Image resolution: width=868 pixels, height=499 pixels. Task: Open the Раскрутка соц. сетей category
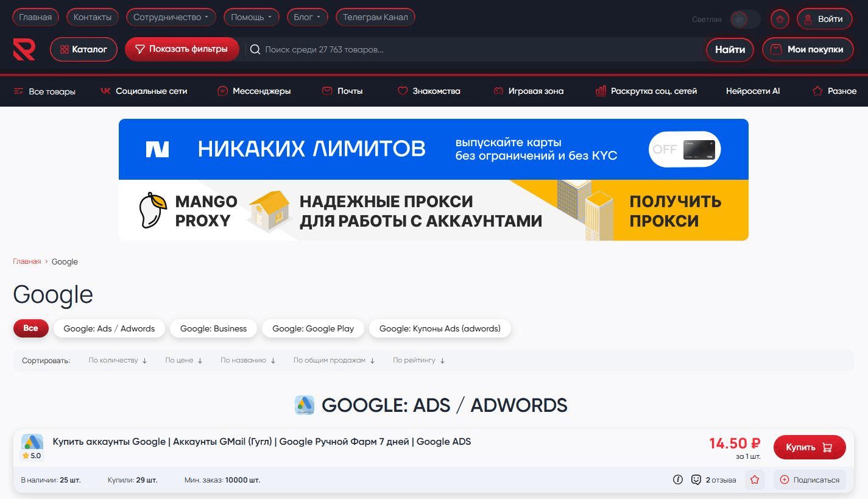(646, 91)
